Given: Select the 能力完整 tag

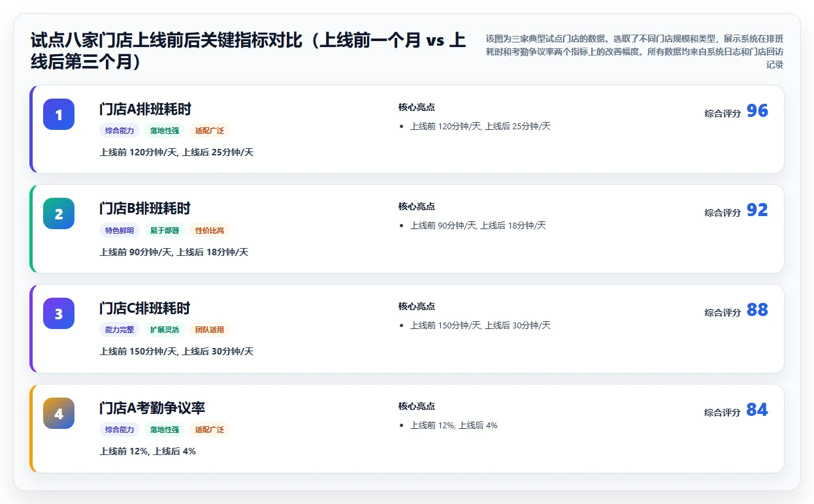Looking at the screenshot, I should tap(120, 330).
